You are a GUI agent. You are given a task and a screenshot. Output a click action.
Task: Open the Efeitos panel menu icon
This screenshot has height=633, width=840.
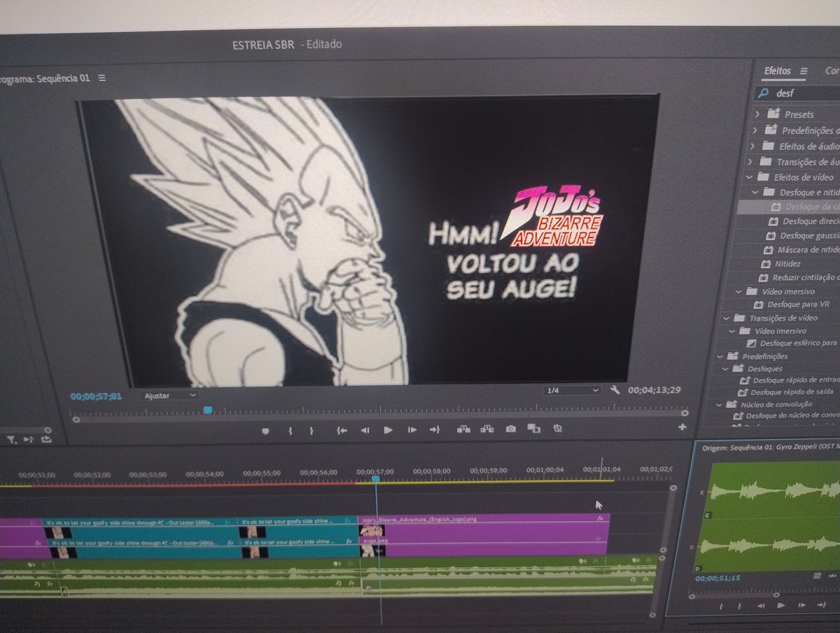804,71
